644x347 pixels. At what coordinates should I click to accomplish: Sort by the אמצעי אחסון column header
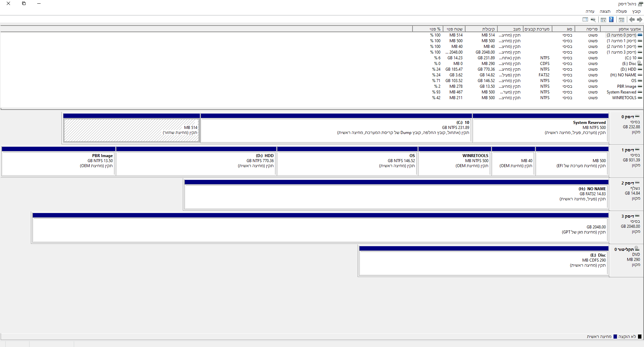click(x=622, y=29)
